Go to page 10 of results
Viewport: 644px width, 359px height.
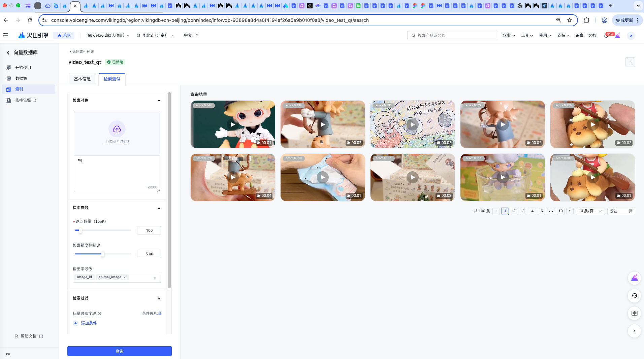(x=560, y=211)
